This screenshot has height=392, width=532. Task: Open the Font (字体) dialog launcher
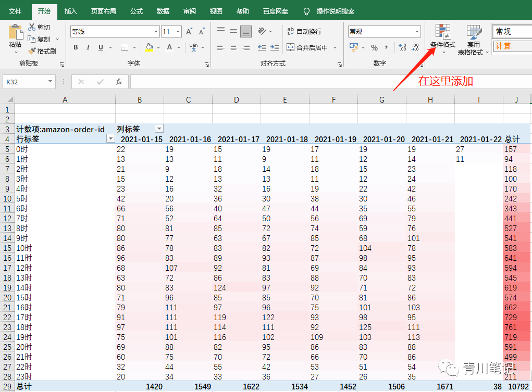click(207, 64)
